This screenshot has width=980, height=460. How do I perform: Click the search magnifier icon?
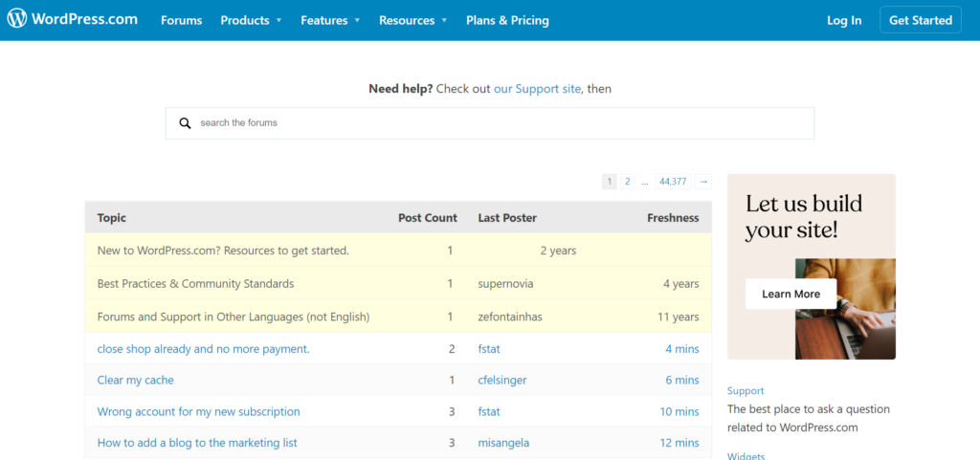[185, 123]
